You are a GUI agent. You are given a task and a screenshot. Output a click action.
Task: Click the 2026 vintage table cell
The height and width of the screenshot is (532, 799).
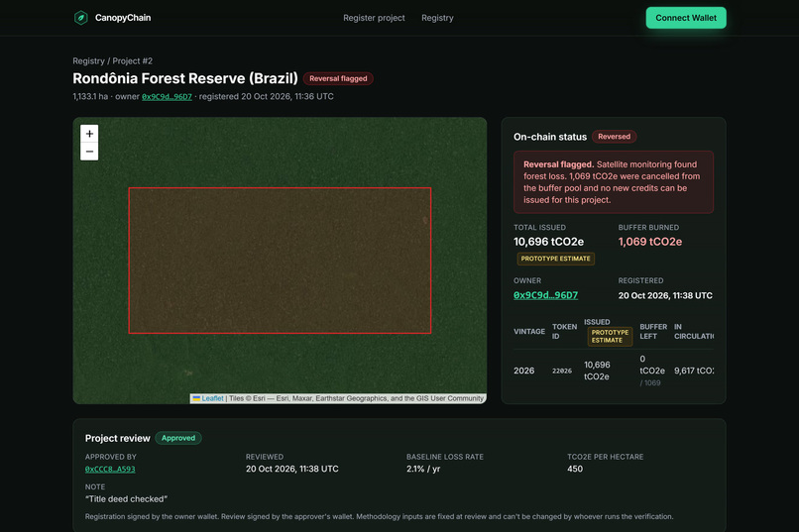(x=523, y=371)
